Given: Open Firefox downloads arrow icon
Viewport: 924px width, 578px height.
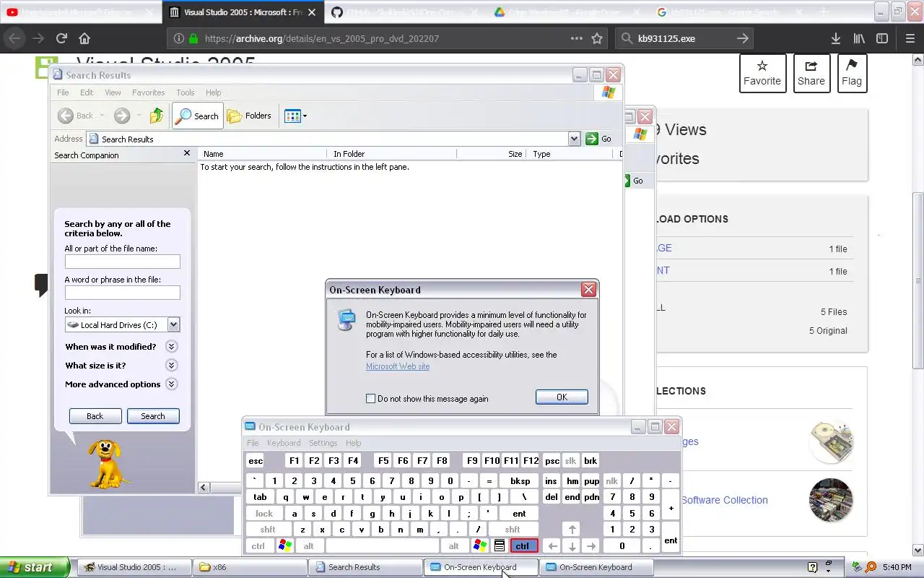Looking at the screenshot, I should coord(835,38).
